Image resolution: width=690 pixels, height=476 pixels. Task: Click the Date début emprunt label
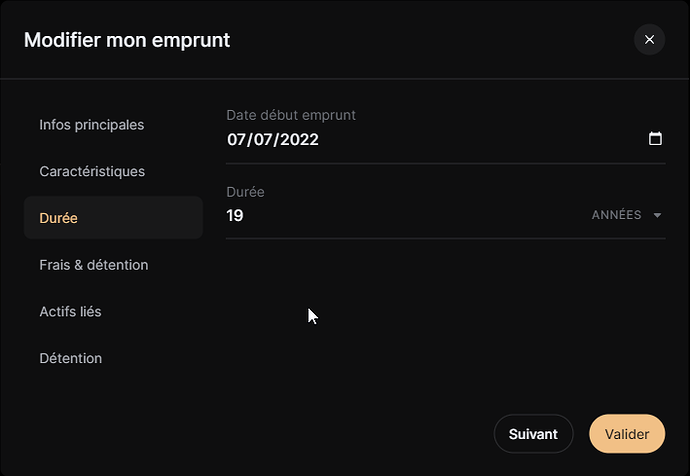coord(291,115)
